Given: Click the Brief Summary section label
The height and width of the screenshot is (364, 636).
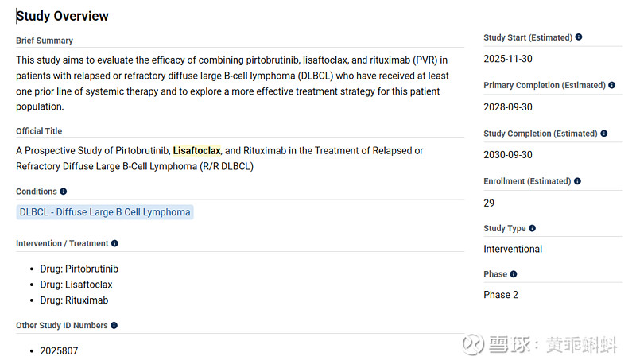Looking at the screenshot, I should pos(45,41).
